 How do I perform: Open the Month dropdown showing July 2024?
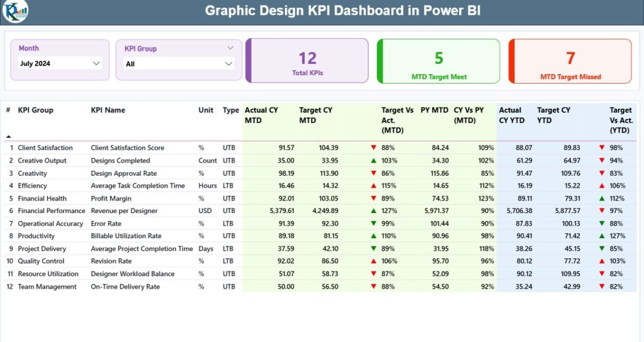point(60,63)
